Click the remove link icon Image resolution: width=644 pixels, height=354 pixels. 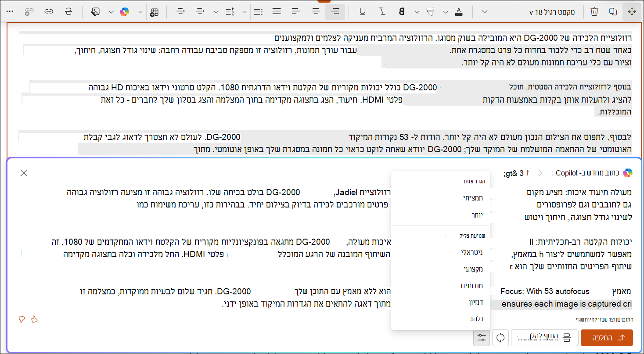(x=29, y=12)
